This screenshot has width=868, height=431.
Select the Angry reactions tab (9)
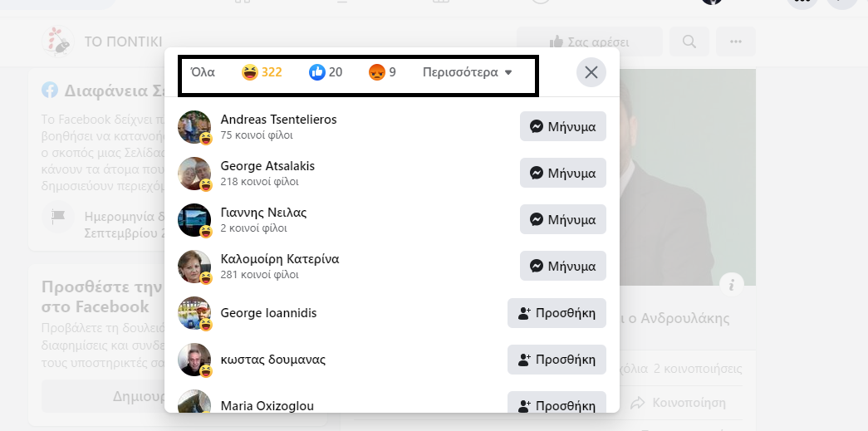coord(382,72)
